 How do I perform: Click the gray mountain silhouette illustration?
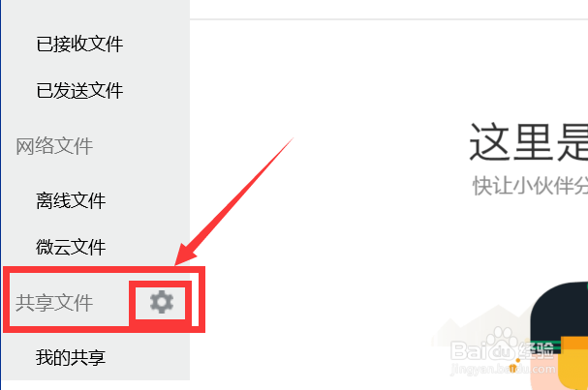click(x=483, y=326)
